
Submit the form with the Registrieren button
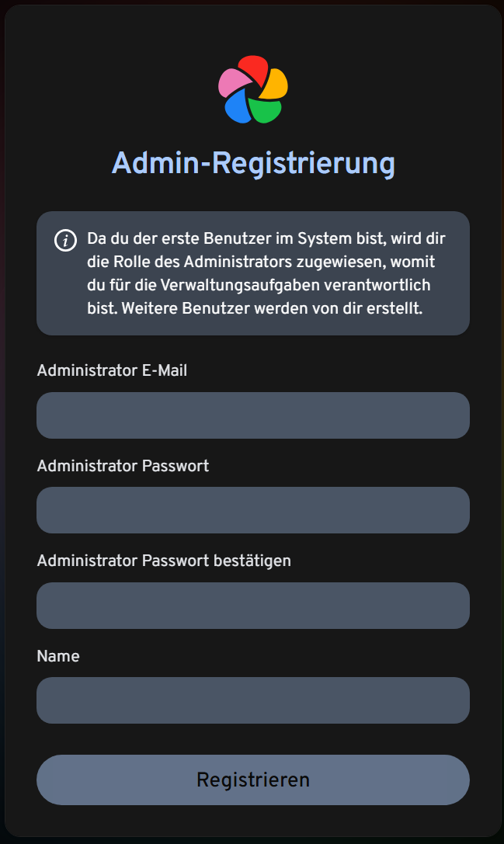coord(253,780)
